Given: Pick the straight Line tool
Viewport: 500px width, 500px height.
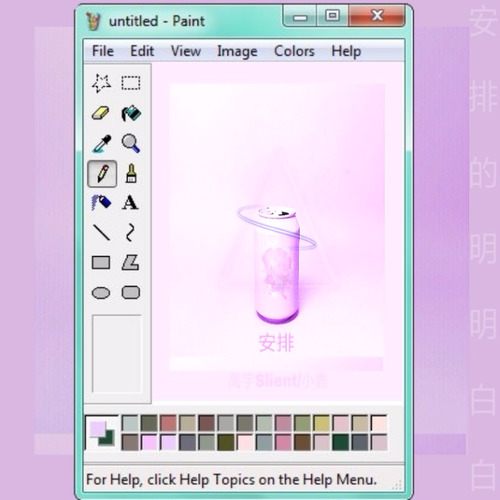Looking at the screenshot, I should click(101, 232).
